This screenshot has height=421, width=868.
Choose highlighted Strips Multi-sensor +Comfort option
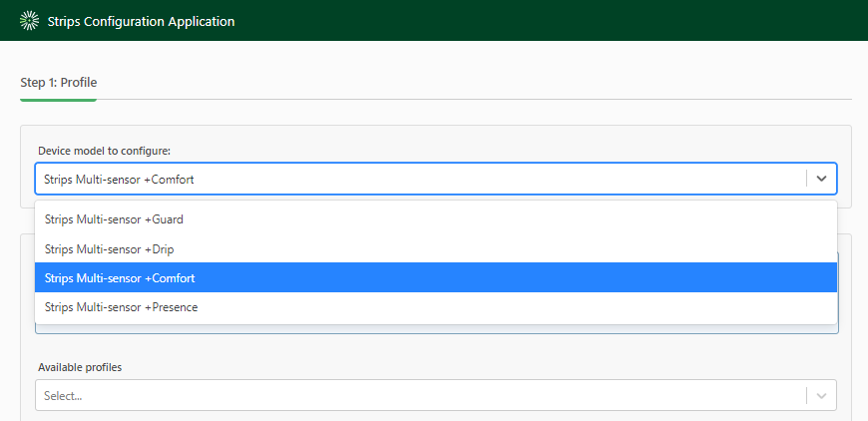[436, 277]
